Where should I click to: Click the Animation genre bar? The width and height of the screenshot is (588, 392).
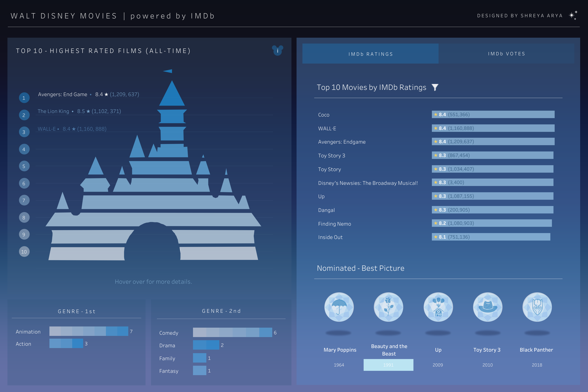click(x=89, y=331)
